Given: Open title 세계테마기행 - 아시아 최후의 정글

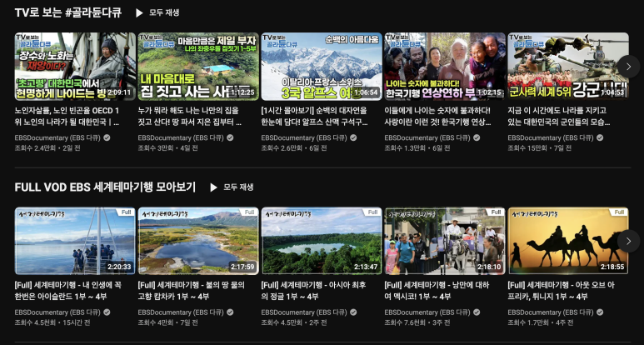Looking at the screenshot, I should (x=313, y=291).
